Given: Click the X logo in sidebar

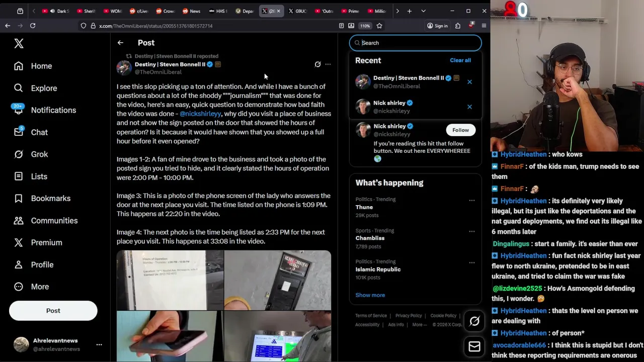Looking at the screenshot, I should coord(19,43).
